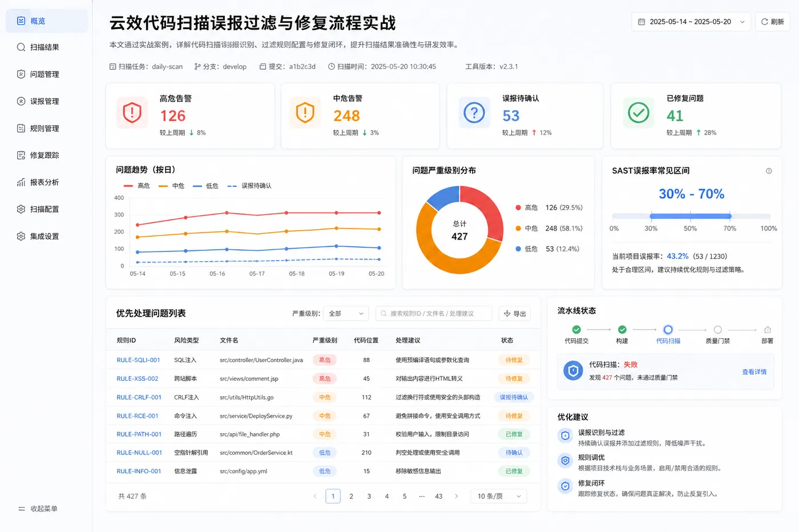799x532 pixels.
Task: Go to the previous page with left arrow
Action: click(x=315, y=496)
